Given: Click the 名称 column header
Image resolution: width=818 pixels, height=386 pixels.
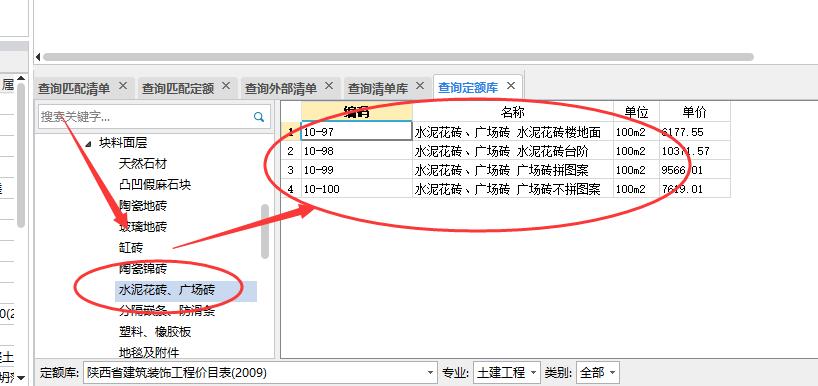Looking at the screenshot, I should click(513, 112).
